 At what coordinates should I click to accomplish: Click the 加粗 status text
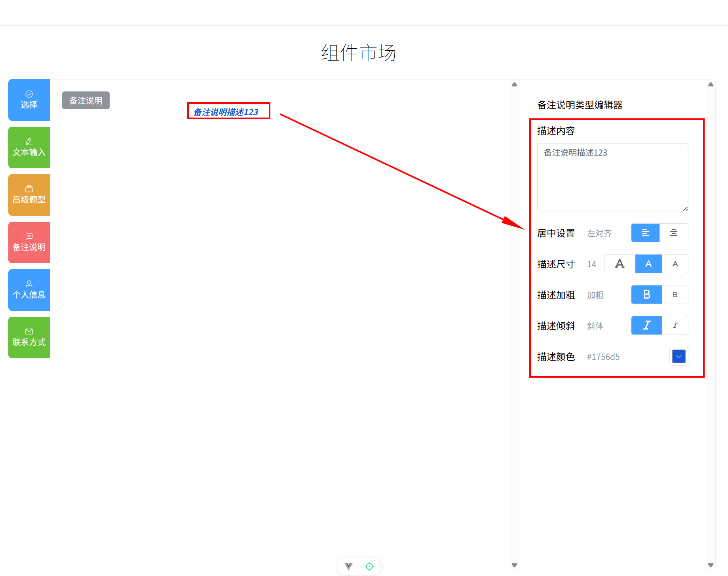pos(595,295)
